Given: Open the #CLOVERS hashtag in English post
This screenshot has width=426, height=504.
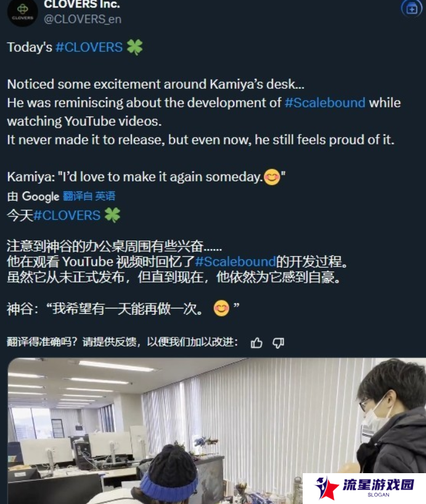Looking at the screenshot, I should [89, 48].
